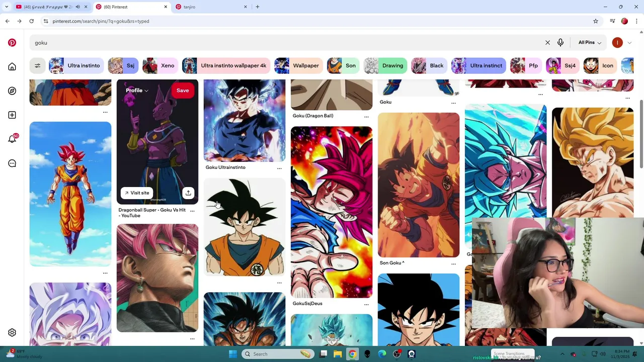The width and height of the screenshot is (644, 362).
Task: Open Windows Start menu
Action: 232,354
